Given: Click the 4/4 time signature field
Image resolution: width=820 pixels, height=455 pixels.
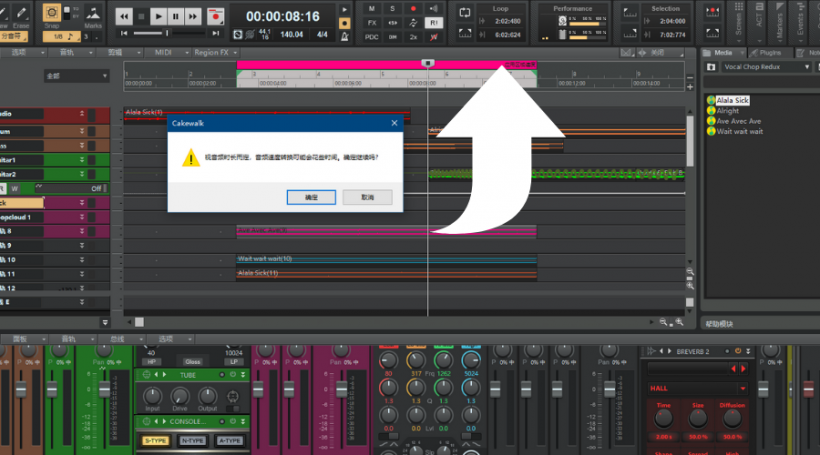Looking at the screenshot, I should (x=322, y=35).
